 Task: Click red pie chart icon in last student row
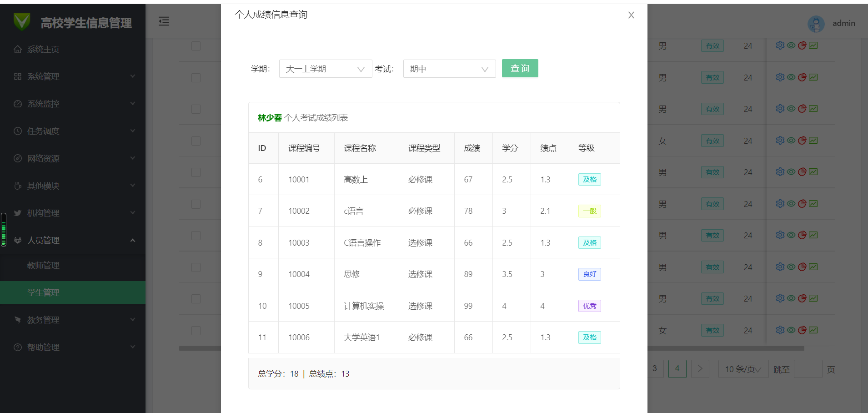click(802, 330)
